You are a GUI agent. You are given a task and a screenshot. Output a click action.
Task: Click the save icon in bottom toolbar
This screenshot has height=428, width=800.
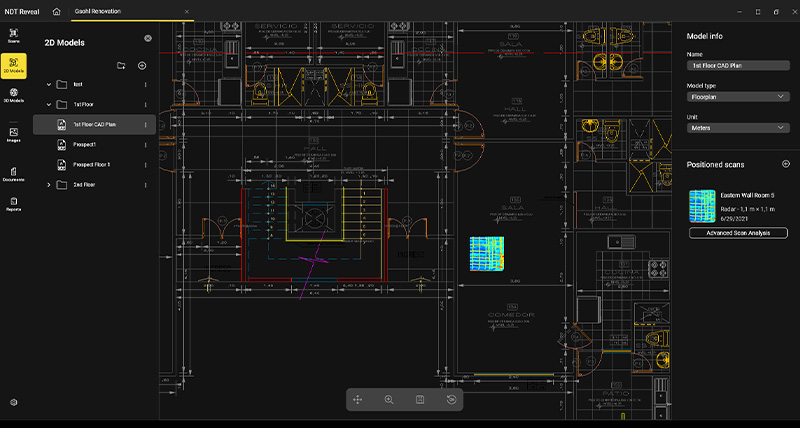pyautogui.click(x=420, y=399)
